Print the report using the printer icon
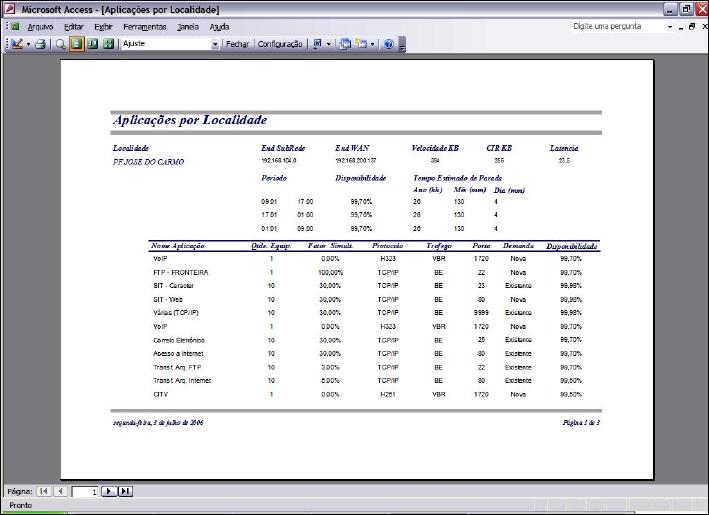 coord(41,44)
